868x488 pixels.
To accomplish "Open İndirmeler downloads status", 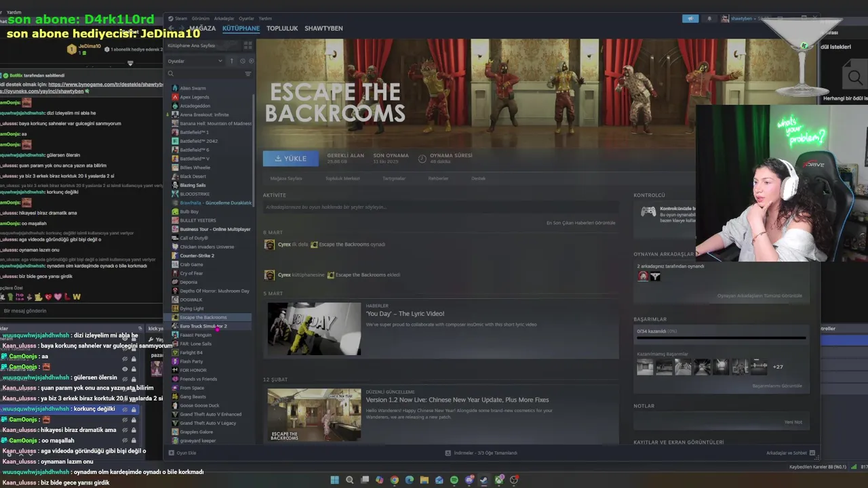I will [481, 453].
